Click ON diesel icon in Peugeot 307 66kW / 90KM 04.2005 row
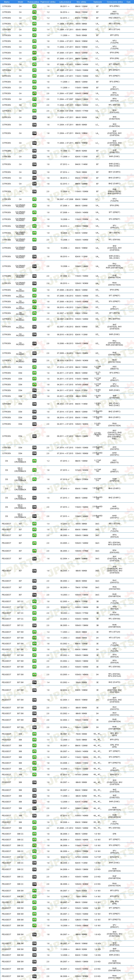This screenshot has height=980, width=134. [34, 571]
